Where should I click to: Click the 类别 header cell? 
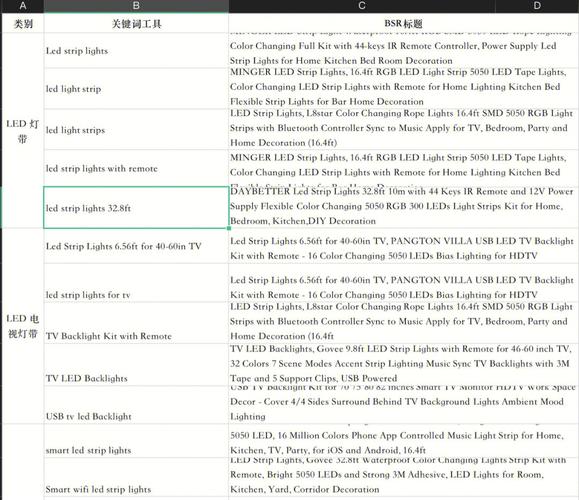[x=23, y=23]
